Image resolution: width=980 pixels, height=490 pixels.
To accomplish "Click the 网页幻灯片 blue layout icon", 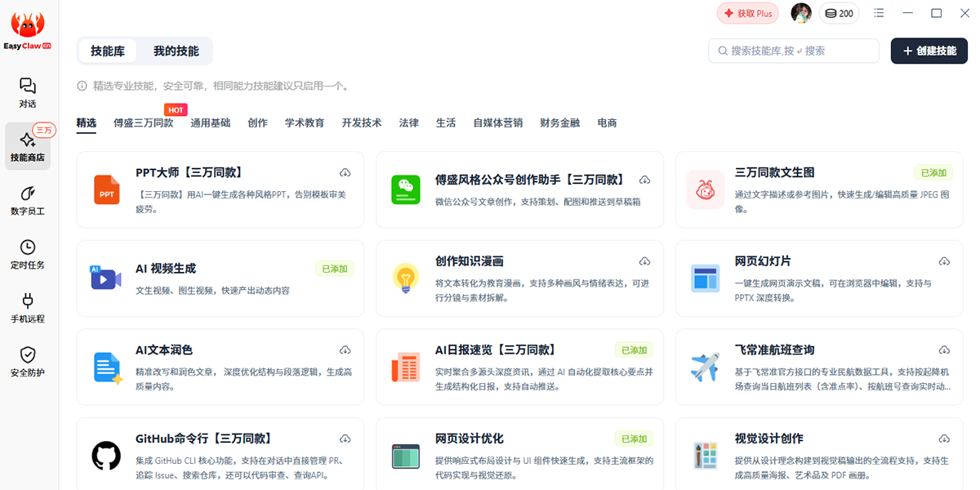I will (x=705, y=278).
